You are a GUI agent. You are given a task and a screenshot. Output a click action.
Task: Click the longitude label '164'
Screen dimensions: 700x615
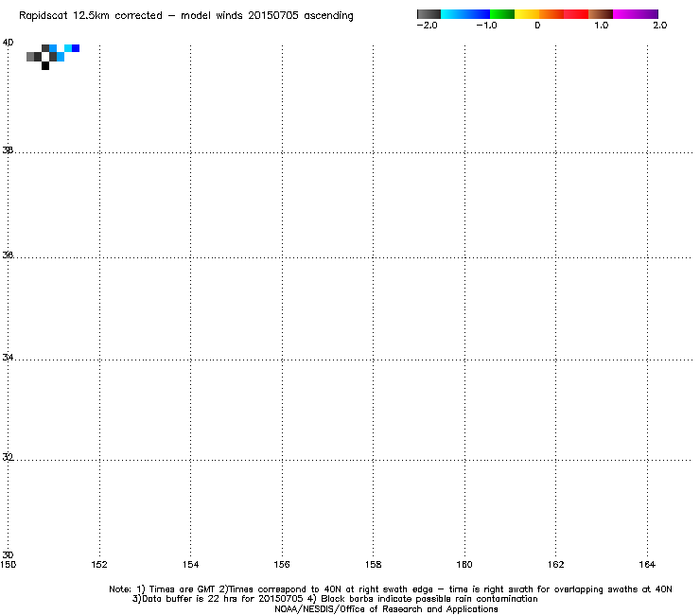click(647, 565)
